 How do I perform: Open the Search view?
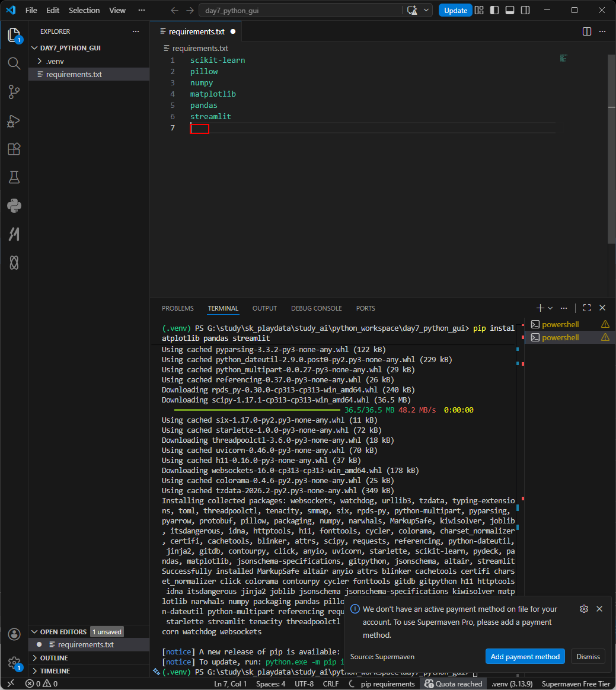point(14,63)
